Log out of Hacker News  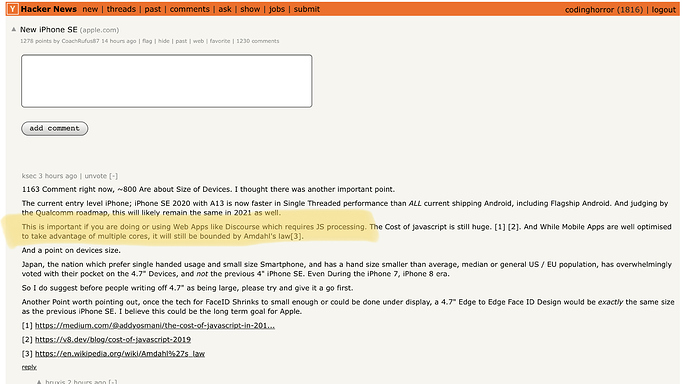click(x=664, y=10)
